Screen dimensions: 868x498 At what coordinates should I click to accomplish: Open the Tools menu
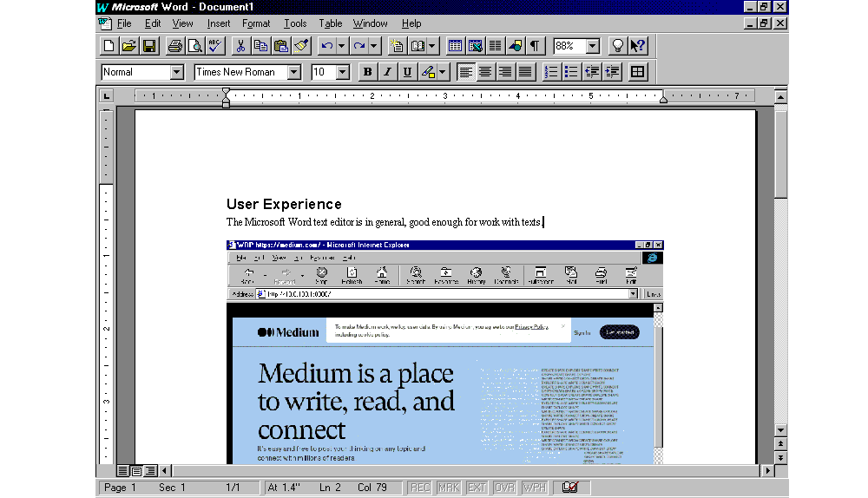click(295, 23)
